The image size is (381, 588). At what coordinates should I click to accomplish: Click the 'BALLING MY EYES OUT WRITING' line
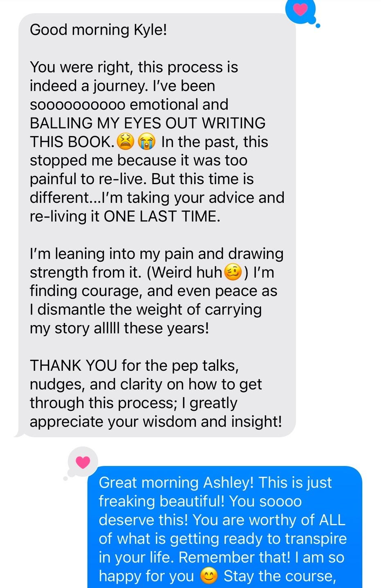pyautogui.click(x=148, y=123)
